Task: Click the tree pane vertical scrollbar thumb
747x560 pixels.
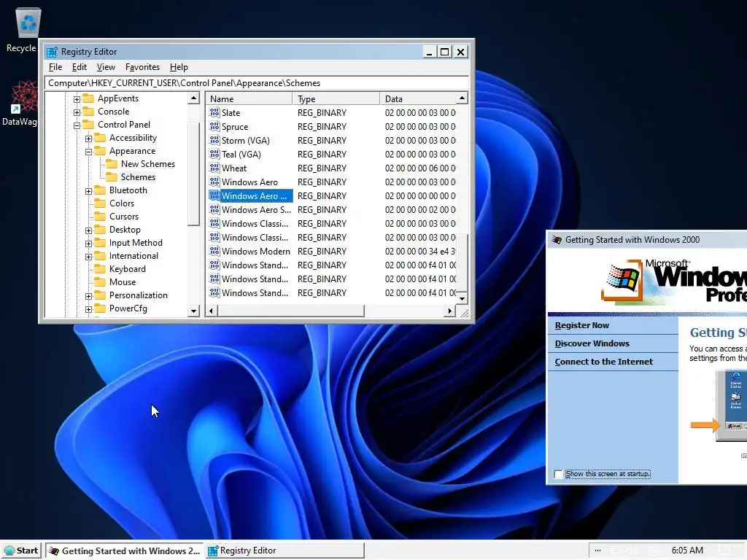Action: (x=193, y=174)
